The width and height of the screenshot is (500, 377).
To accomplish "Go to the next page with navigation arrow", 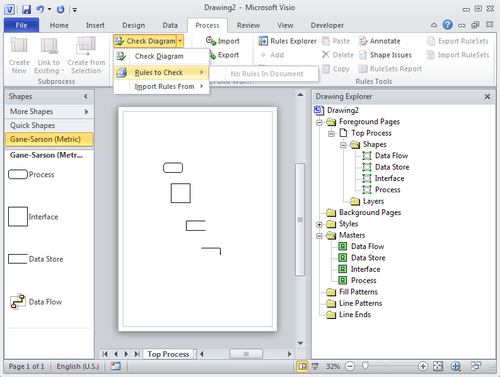I will 126,354.
